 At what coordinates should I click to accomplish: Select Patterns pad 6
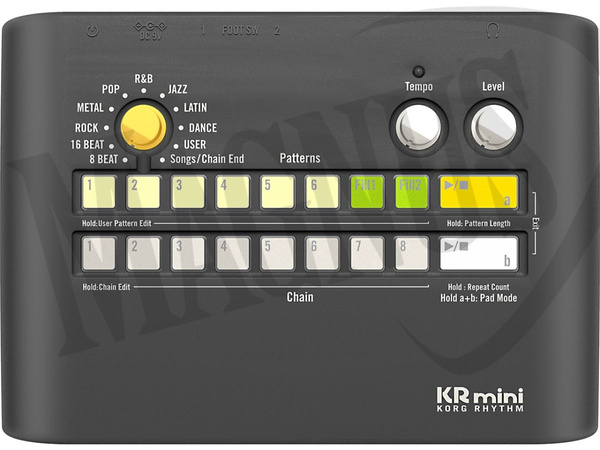coord(322,191)
